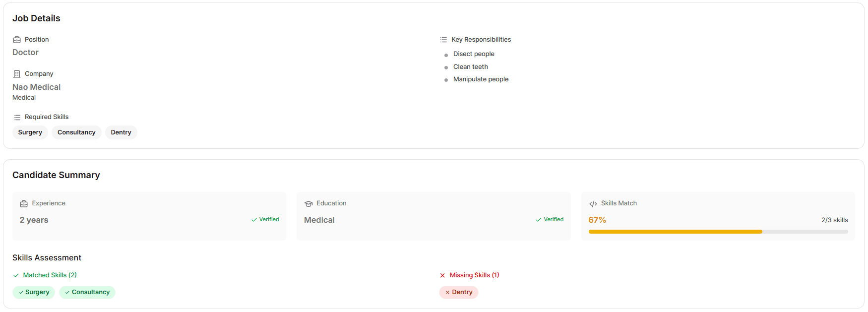Click the briefcase icon beside Experience
Screen dimensions: 868x312
click(24, 204)
